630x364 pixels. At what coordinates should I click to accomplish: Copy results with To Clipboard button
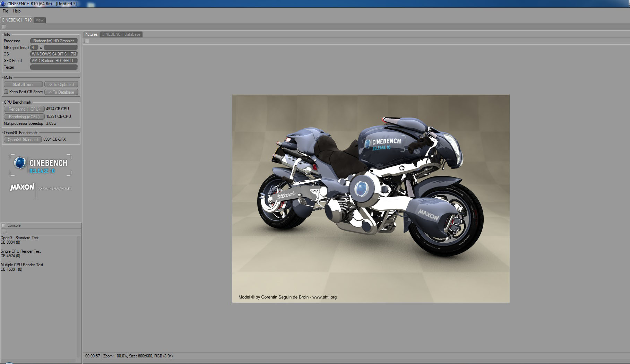(61, 85)
